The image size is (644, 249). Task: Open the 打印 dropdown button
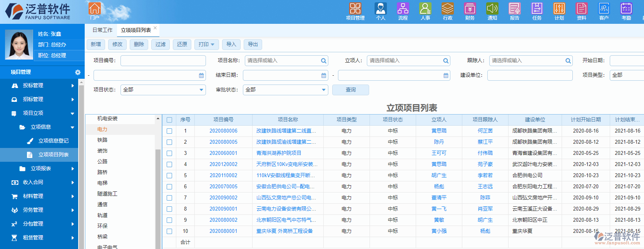(x=206, y=45)
